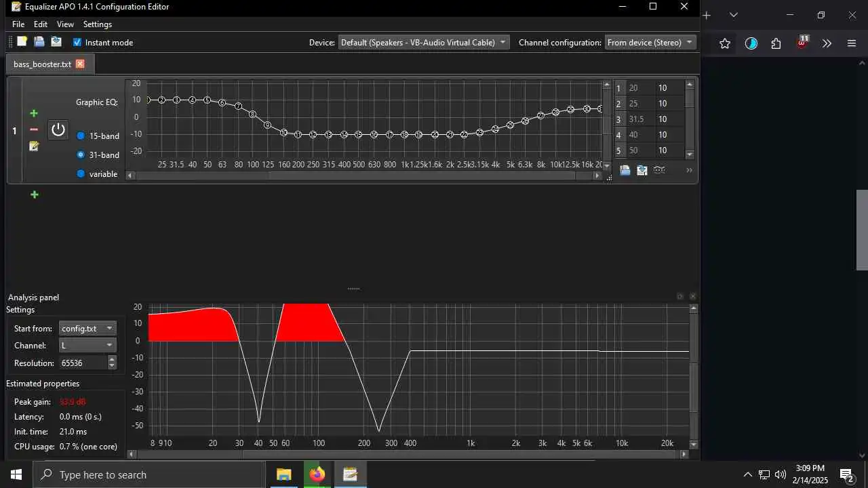Viewport: 868px width, 488px height.
Task: Increase the Resolution value with up arrow
Action: pyautogui.click(x=112, y=359)
